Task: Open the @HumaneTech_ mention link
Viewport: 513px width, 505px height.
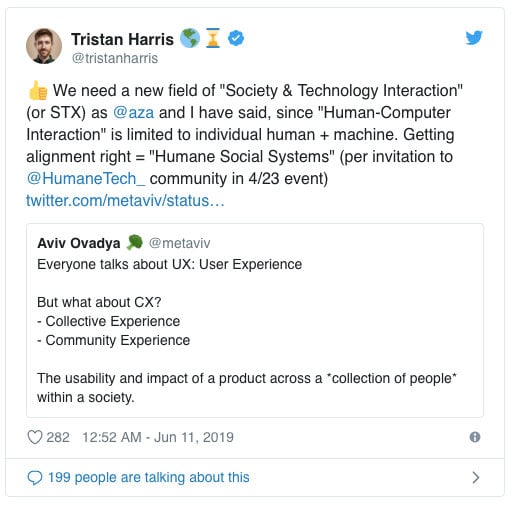Action: [x=86, y=179]
